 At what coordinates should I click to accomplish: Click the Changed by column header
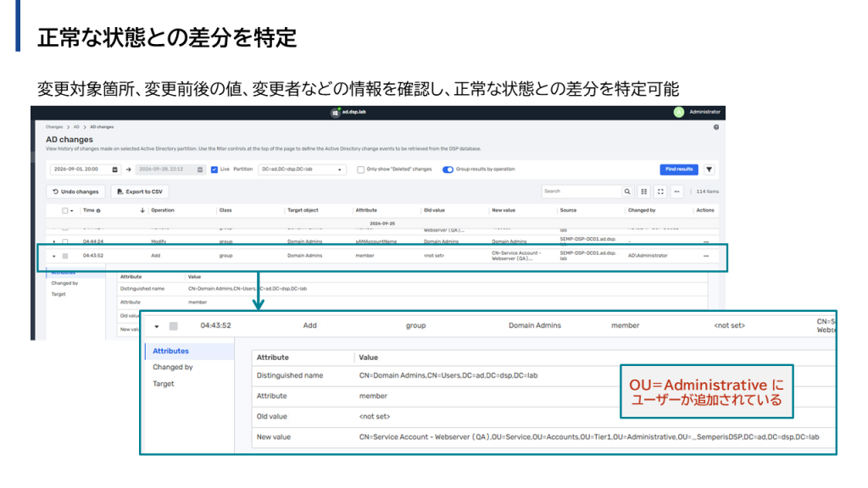[x=643, y=211]
